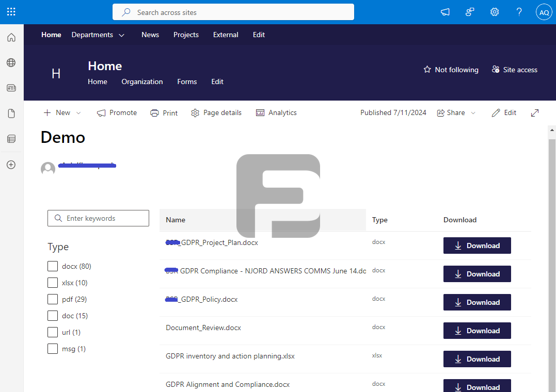This screenshot has height=392, width=556.
Task: Open the Organization tab
Action: coord(141,81)
